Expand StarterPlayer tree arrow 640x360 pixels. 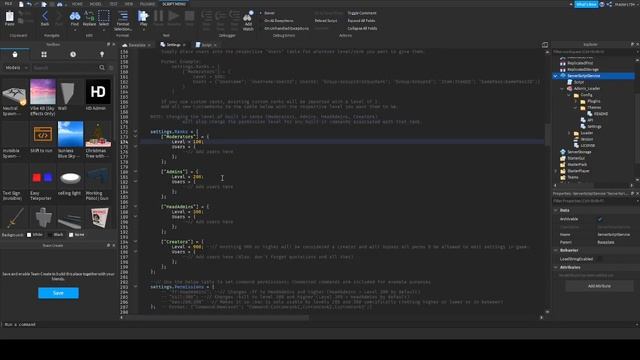[x=556, y=171]
